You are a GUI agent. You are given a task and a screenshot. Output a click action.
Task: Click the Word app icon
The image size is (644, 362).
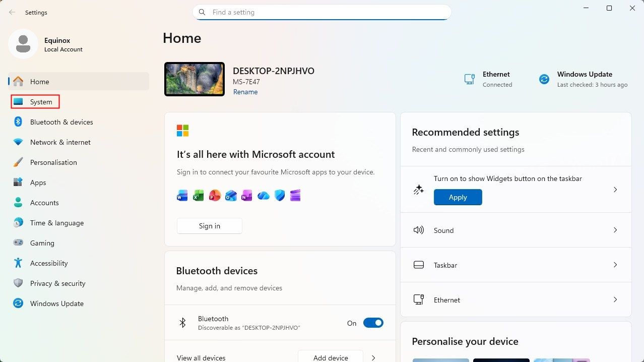pyautogui.click(x=182, y=196)
